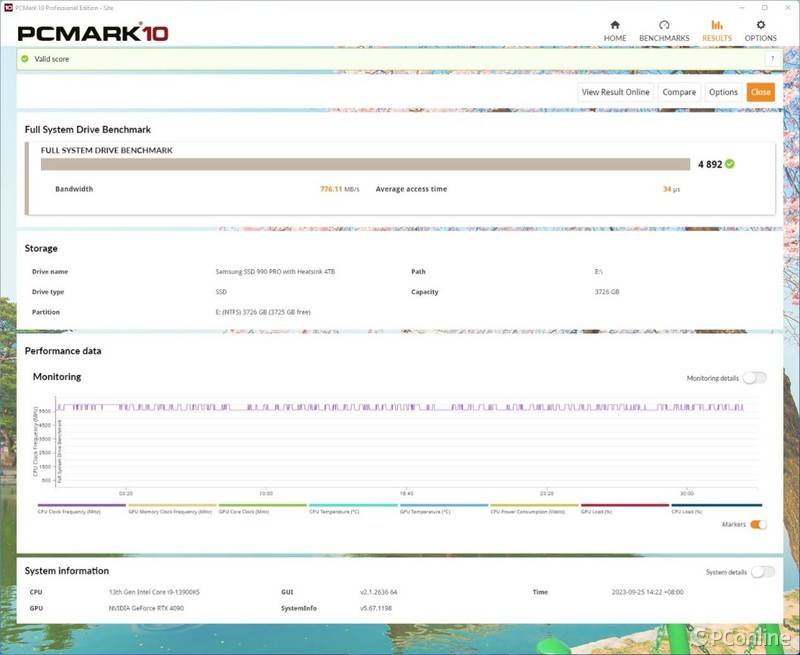Viewport: 800px width, 655px height.
Task: Open the RESULTS bar-chart section
Action: [716, 30]
